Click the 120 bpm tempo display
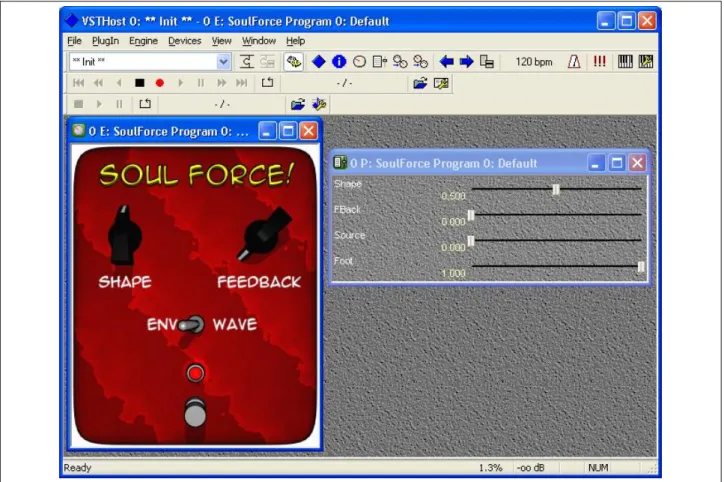Screen dimensions: 724x482 (534, 62)
